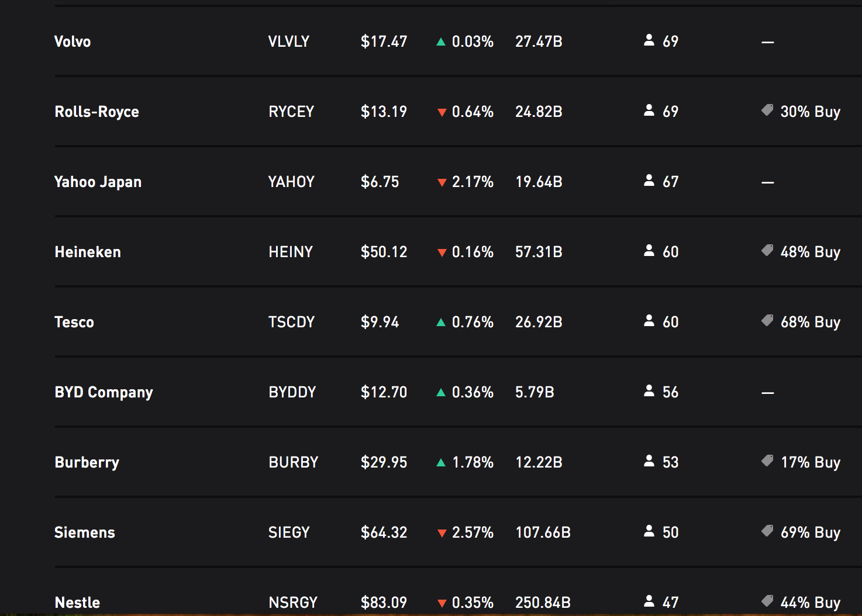Click the tag icon beside 48% Buy
Viewport: 862px width, 616px height.
point(767,250)
